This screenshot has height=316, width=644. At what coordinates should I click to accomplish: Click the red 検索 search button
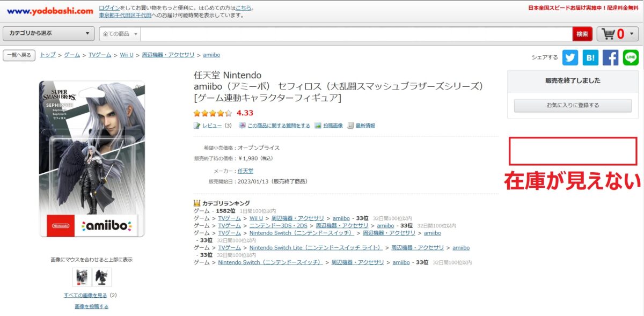point(582,34)
